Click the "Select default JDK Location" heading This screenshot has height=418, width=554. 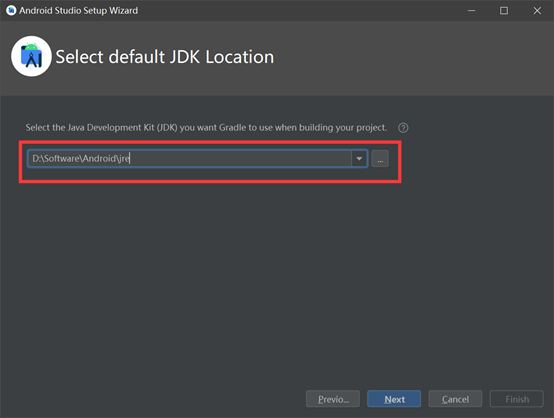click(x=165, y=57)
